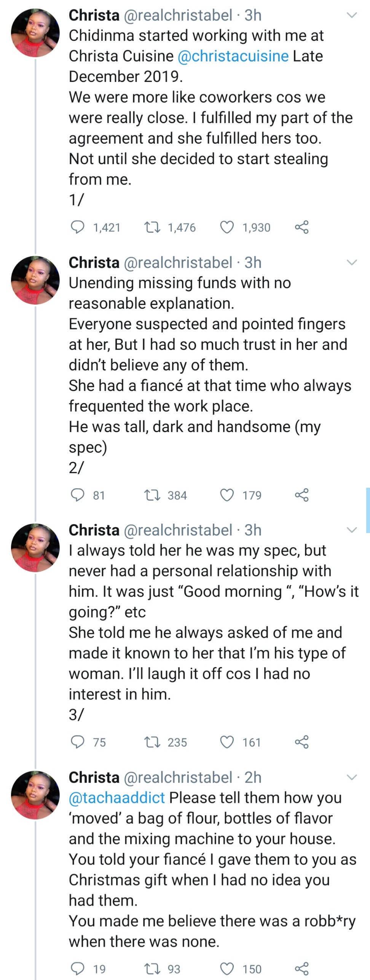Retweet the tweet with 93 retweets
This screenshot has height=980, width=370.
152,968
